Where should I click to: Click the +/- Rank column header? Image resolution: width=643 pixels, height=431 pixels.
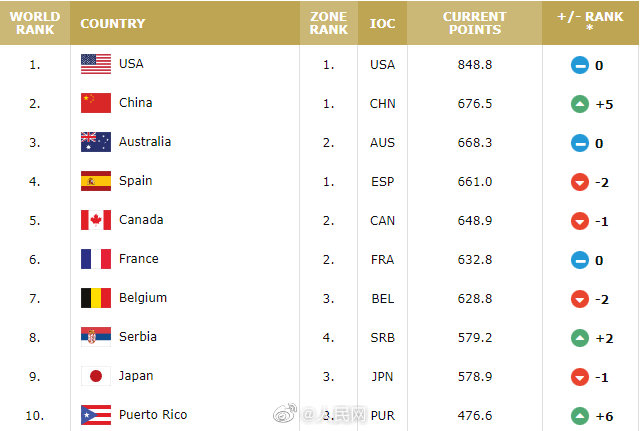(x=590, y=23)
